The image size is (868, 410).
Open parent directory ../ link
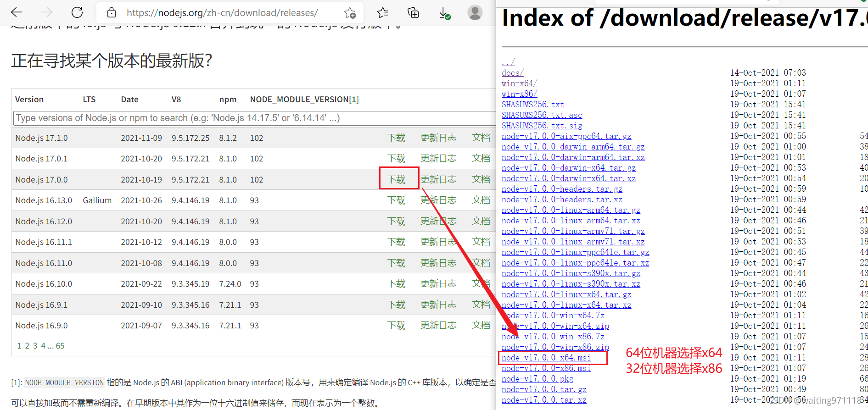pos(508,62)
